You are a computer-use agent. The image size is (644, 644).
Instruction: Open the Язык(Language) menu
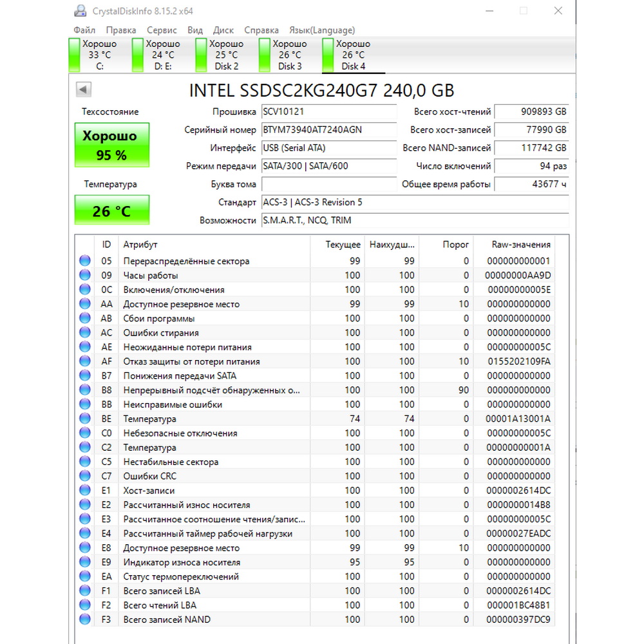(x=322, y=30)
